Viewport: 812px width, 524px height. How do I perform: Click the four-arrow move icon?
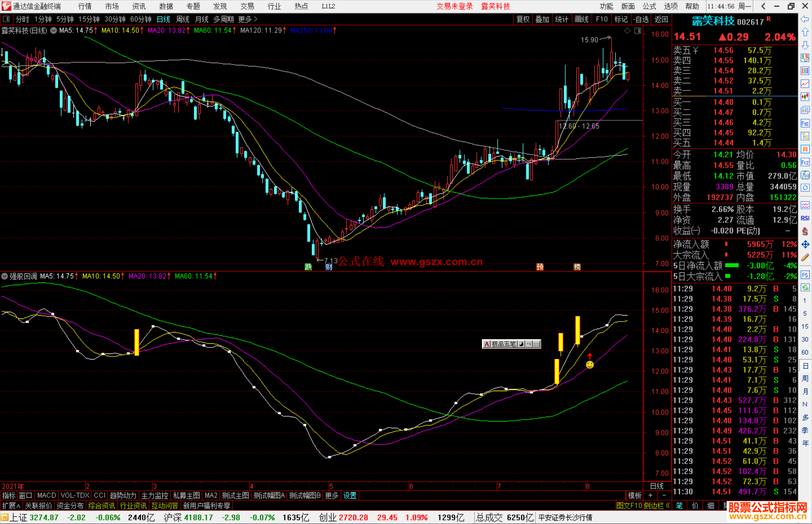(805, 245)
